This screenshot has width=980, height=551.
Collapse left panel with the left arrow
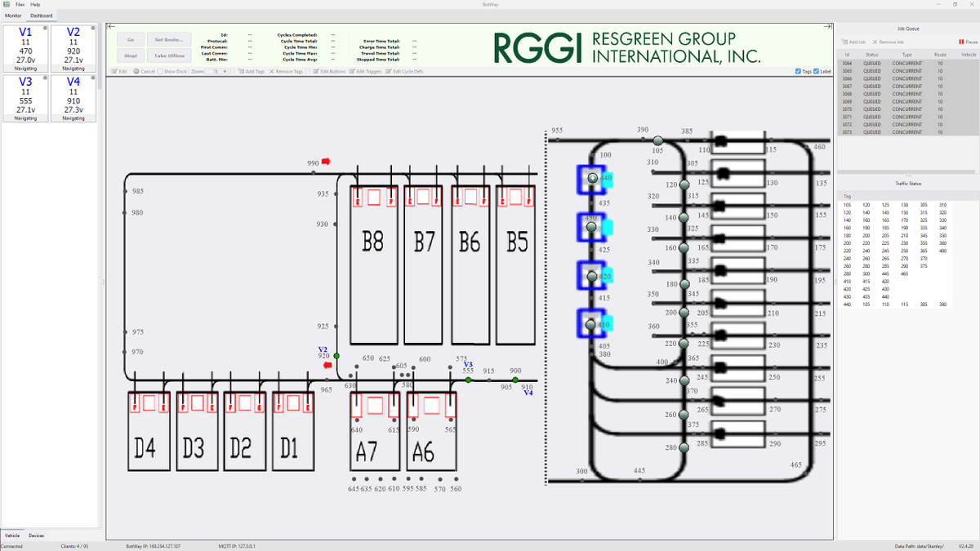coord(112,26)
